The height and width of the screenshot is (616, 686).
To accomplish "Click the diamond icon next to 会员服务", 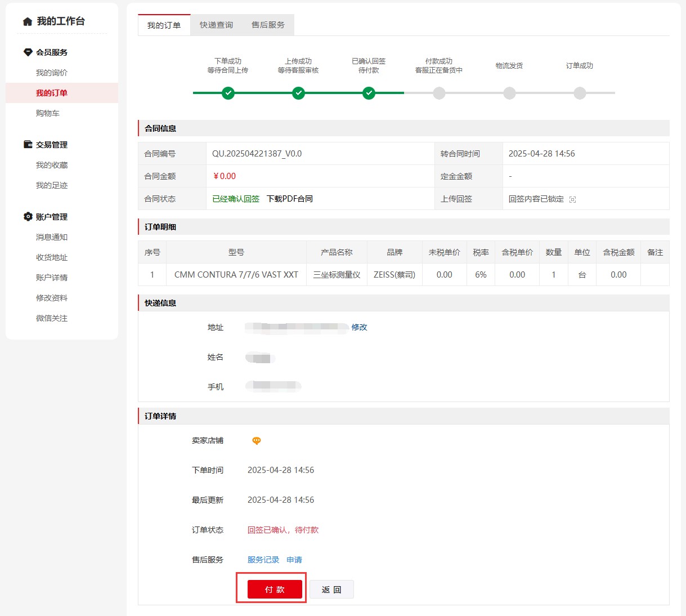I will click(28, 52).
